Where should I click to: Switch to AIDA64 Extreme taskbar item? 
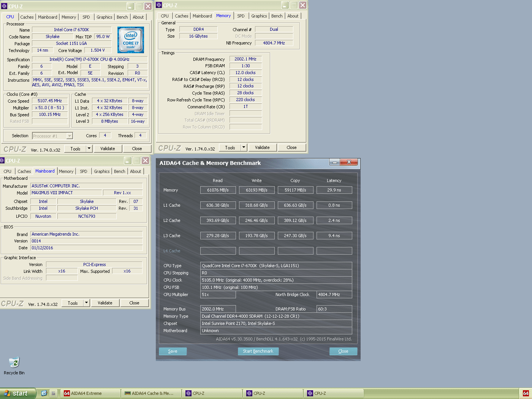[x=90, y=393]
